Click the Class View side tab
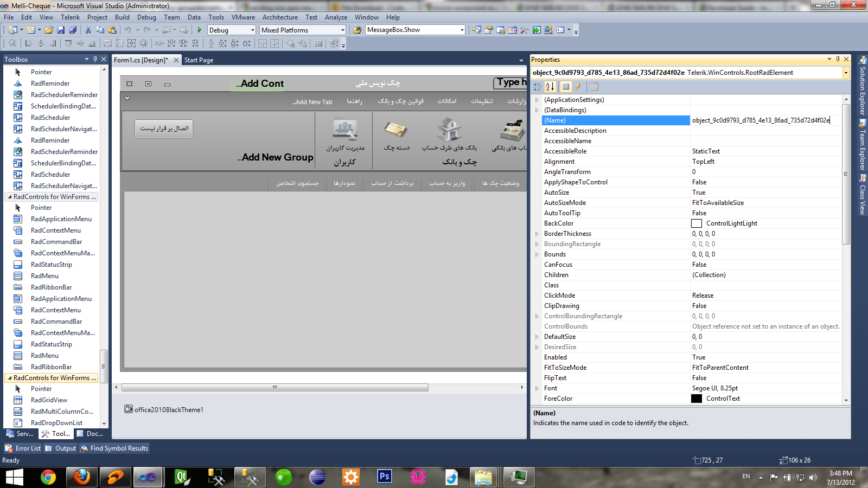Viewport: 868px width, 488px height. (x=862, y=194)
